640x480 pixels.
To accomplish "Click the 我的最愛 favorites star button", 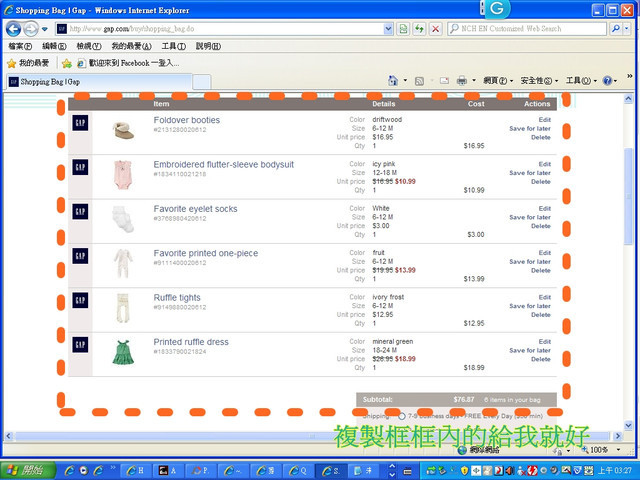I will [28, 63].
